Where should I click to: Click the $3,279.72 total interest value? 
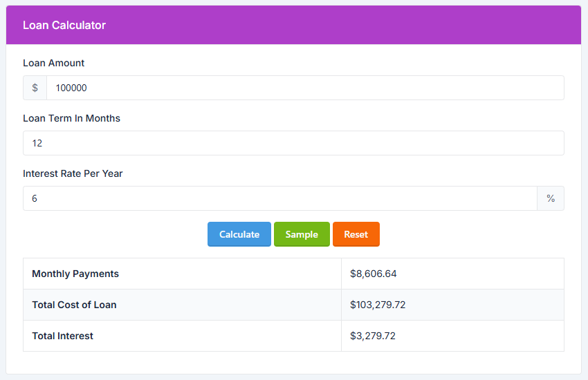point(373,336)
